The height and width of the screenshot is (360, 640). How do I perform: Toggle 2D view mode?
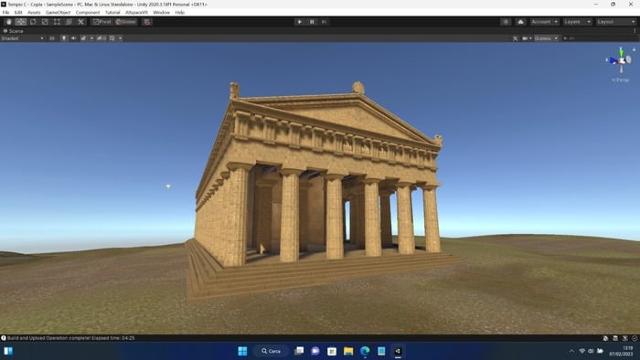(52, 38)
